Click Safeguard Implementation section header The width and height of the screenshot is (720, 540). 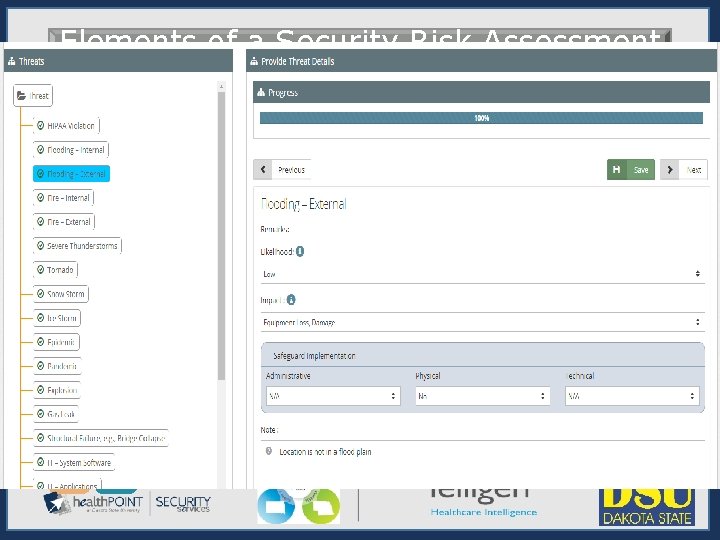tap(483, 355)
